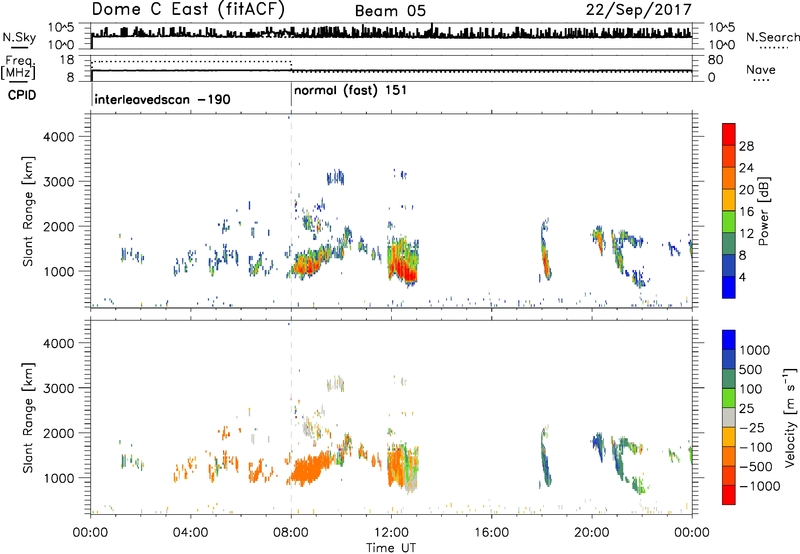The width and height of the screenshot is (800, 554).
Task: Click the left '10^5' noise axis value
Action: coord(61,27)
